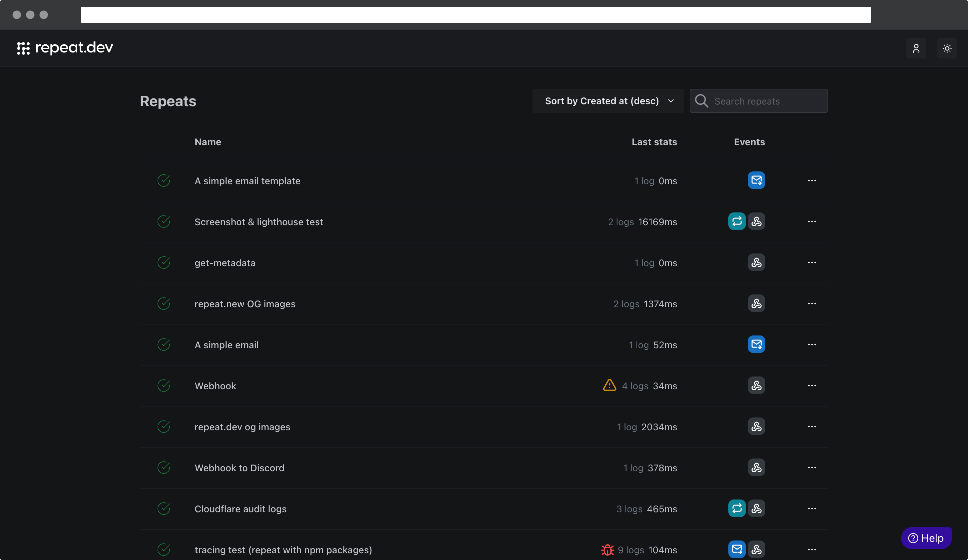Open the ellipsis menu for repeat.dev og images
968x560 pixels.
tap(812, 426)
